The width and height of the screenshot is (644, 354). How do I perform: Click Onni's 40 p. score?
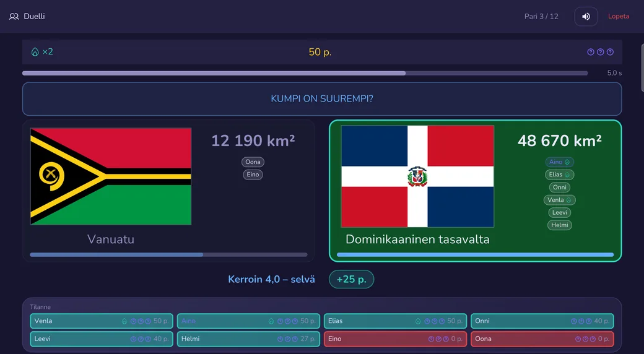tap(602, 322)
